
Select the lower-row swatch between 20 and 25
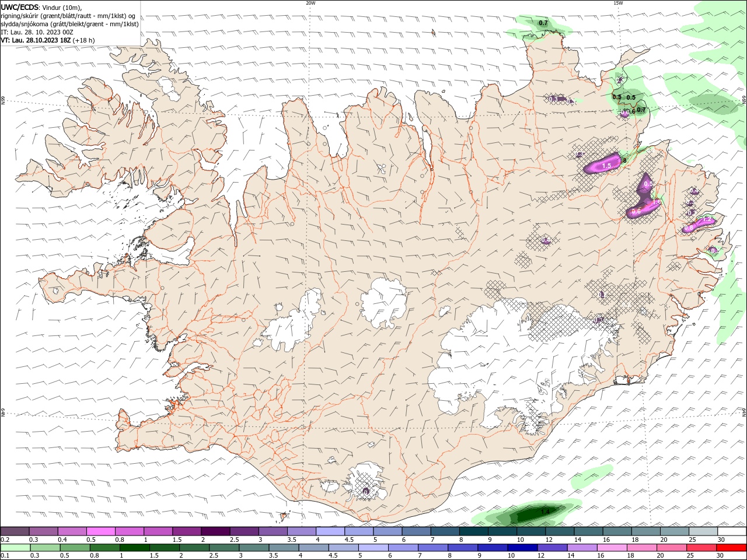(672, 548)
